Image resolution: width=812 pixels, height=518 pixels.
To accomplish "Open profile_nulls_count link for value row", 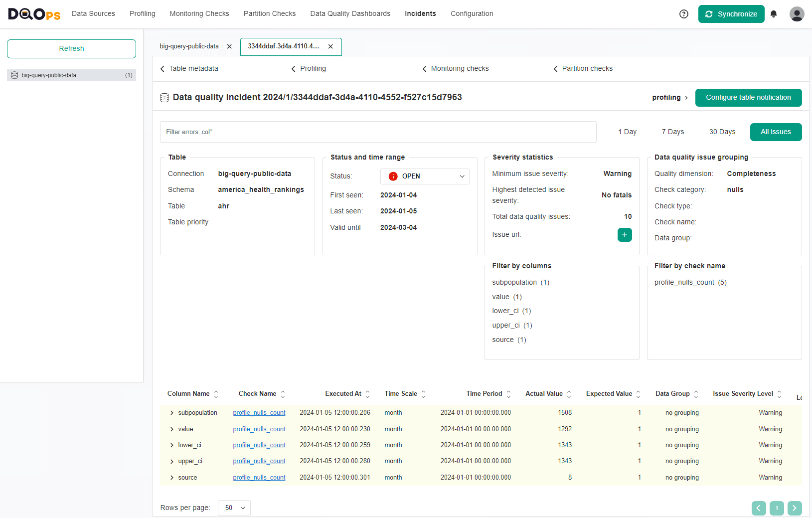I will coord(259,429).
